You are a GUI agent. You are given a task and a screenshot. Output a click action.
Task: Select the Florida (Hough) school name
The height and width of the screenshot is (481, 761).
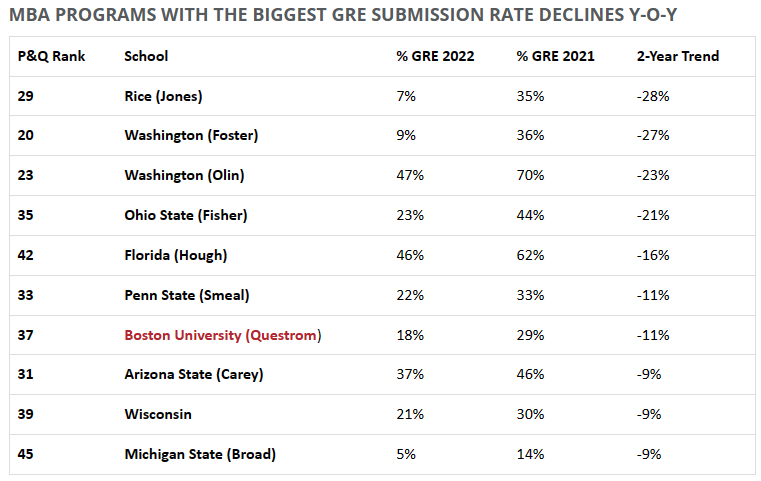point(175,255)
